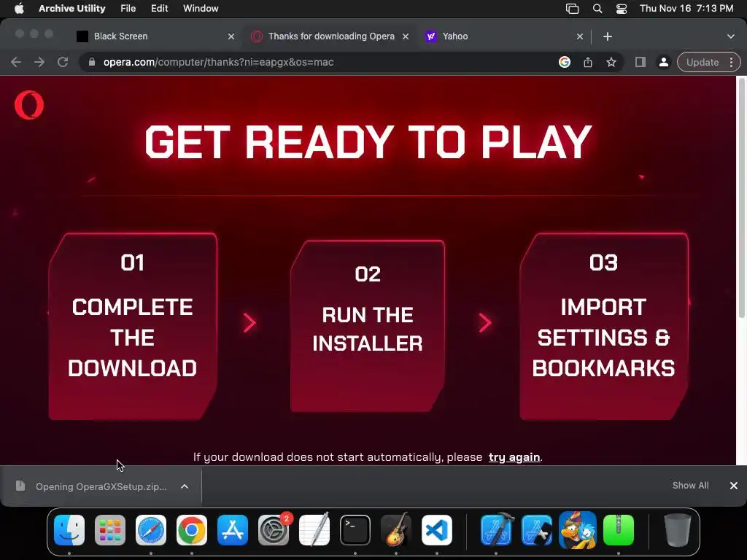Click the Complete the Download step card

(x=133, y=327)
